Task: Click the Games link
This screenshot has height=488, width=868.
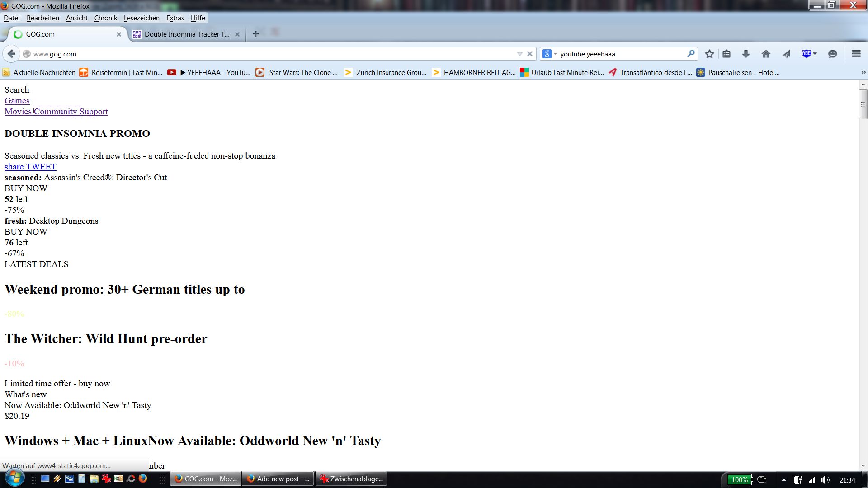Action: tap(17, 101)
